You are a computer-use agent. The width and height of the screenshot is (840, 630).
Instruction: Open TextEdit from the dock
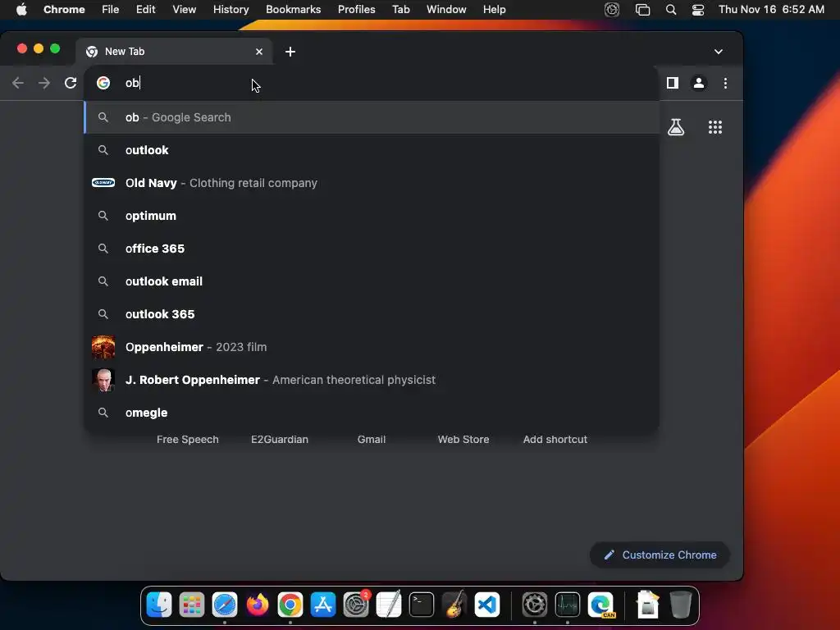coord(389,605)
